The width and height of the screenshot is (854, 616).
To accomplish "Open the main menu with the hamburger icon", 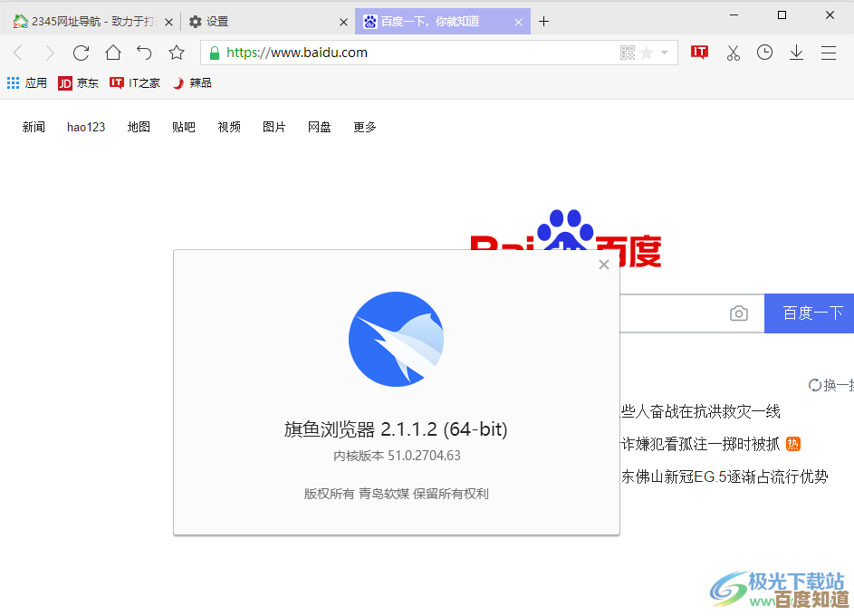I will 828,53.
